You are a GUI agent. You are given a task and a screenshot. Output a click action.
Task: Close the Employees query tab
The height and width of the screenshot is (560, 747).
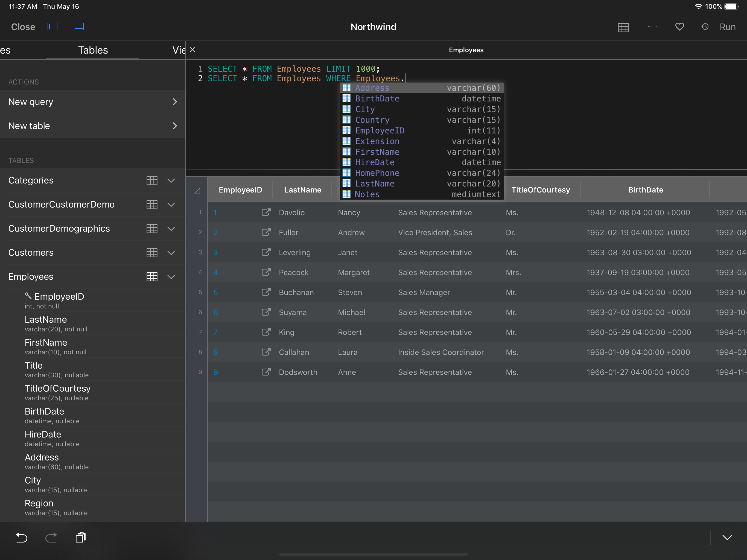pos(192,50)
